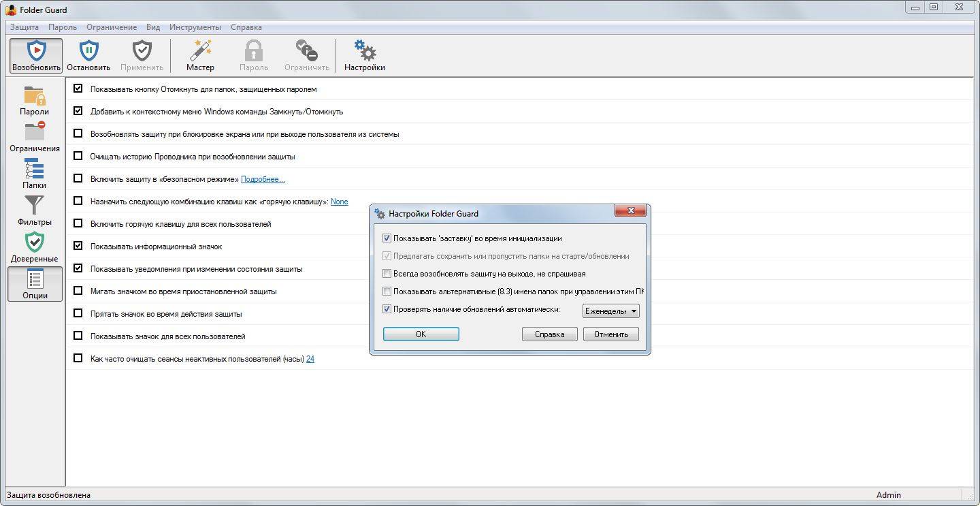Launch the Мастер wizard wand icon
Screen dimensions: 980x506
[x=200, y=50]
